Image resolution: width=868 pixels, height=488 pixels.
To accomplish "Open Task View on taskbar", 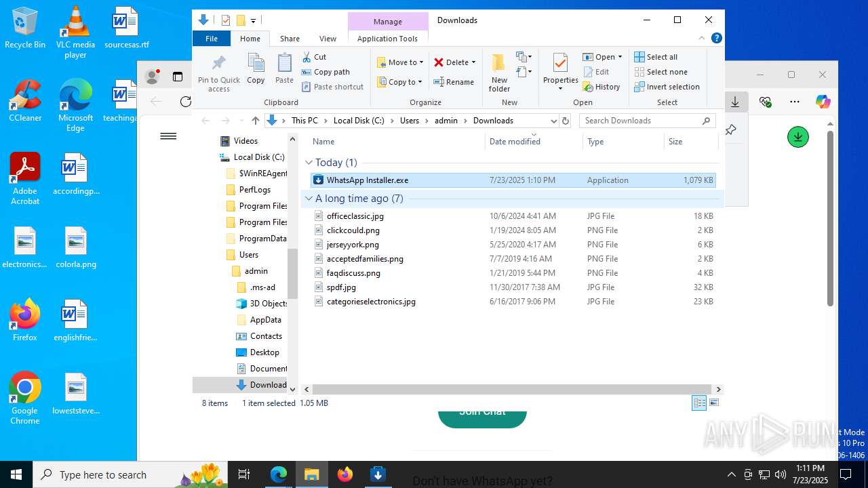I will click(245, 474).
